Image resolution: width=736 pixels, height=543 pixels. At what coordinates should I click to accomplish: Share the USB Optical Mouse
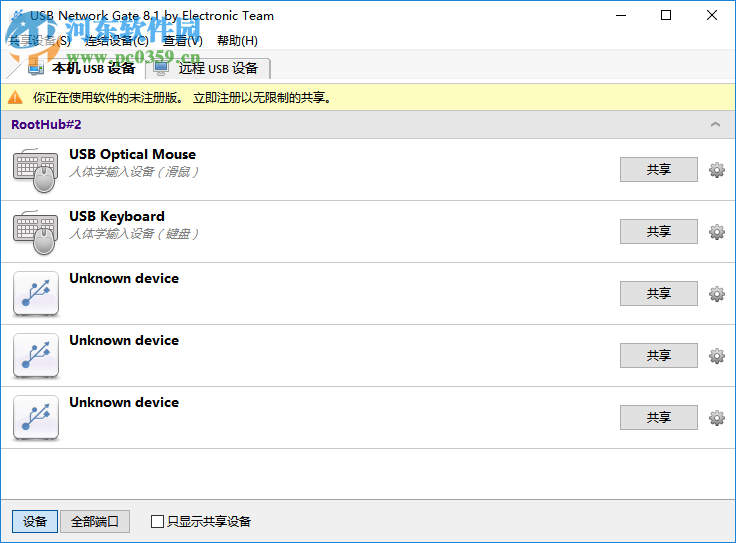click(659, 169)
